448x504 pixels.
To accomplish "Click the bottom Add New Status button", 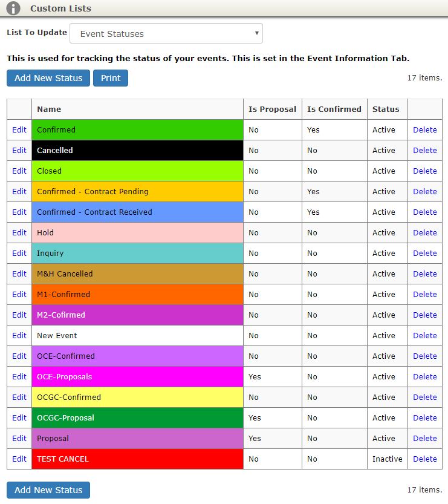I will [48, 490].
